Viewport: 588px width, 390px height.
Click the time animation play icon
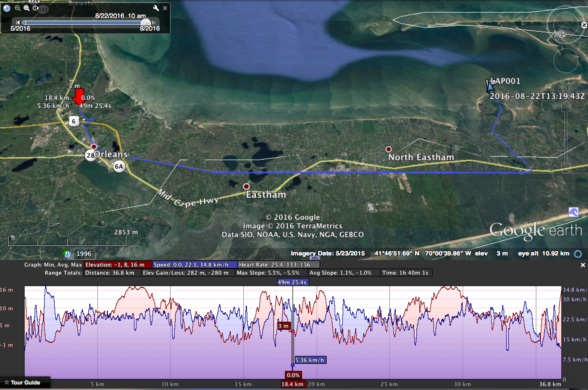coord(35,8)
